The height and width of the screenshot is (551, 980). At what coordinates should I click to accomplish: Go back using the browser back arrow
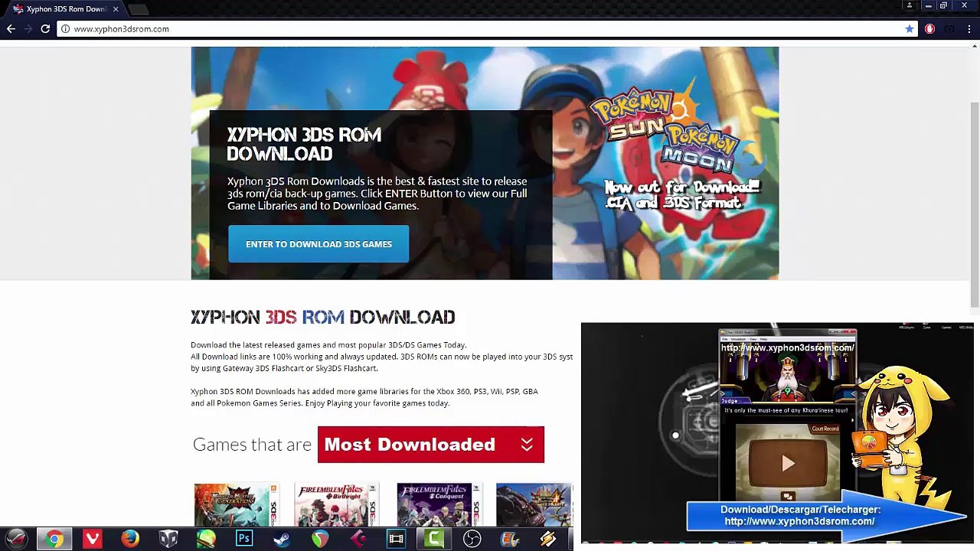pyautogui.click(x=11, y=29)
